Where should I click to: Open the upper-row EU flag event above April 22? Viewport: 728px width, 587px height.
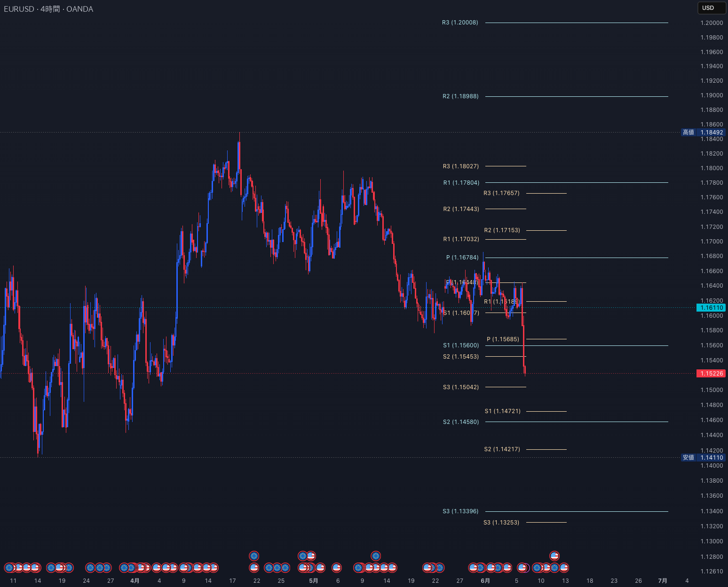(254, 556)
